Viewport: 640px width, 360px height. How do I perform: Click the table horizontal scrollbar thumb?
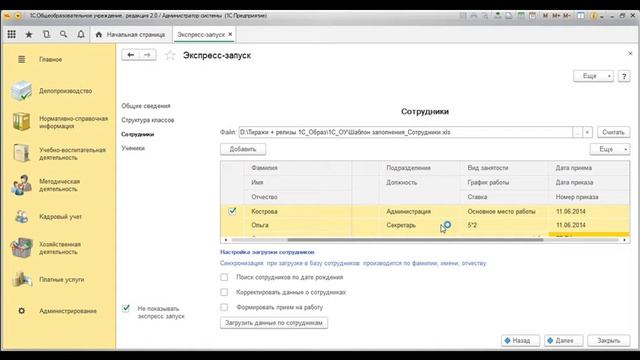click(416, 240)
